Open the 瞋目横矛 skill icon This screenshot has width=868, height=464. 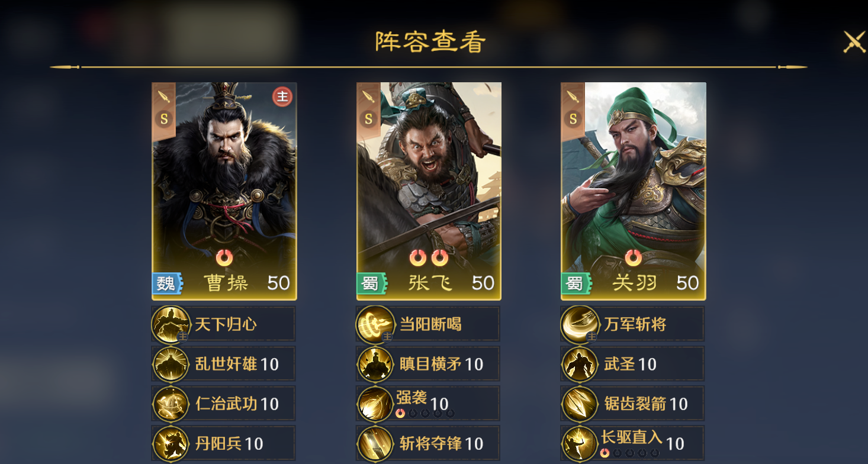375,364
